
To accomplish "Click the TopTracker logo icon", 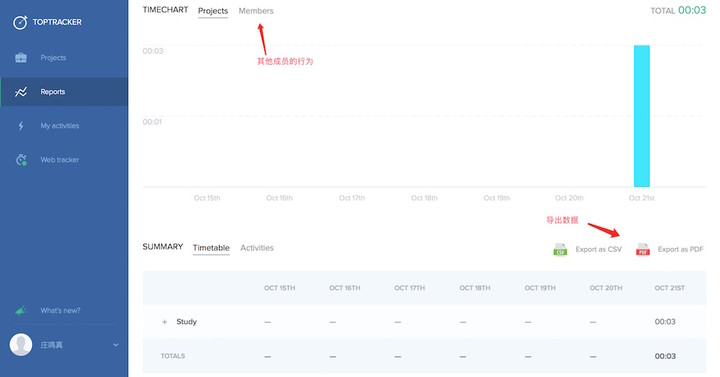I will tap(20, 22).
